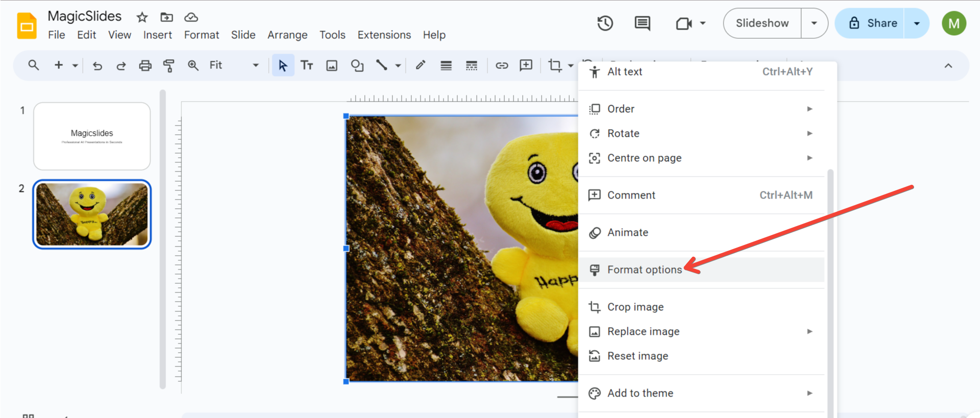
Task: Click the print icon in toolbar
Action: (145, 65)
